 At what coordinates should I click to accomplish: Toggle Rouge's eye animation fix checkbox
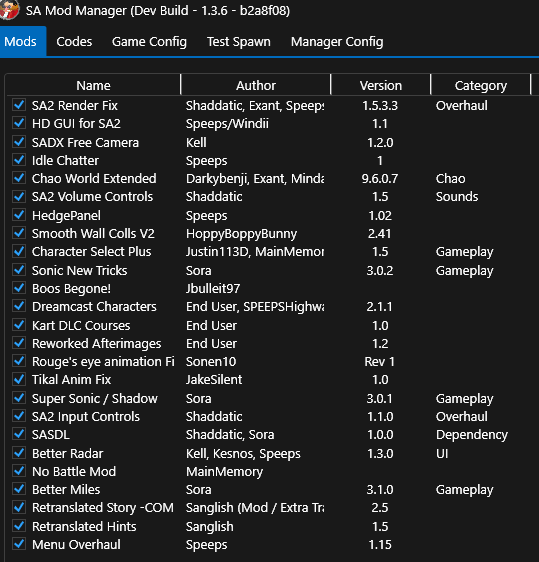coord(19,361)
